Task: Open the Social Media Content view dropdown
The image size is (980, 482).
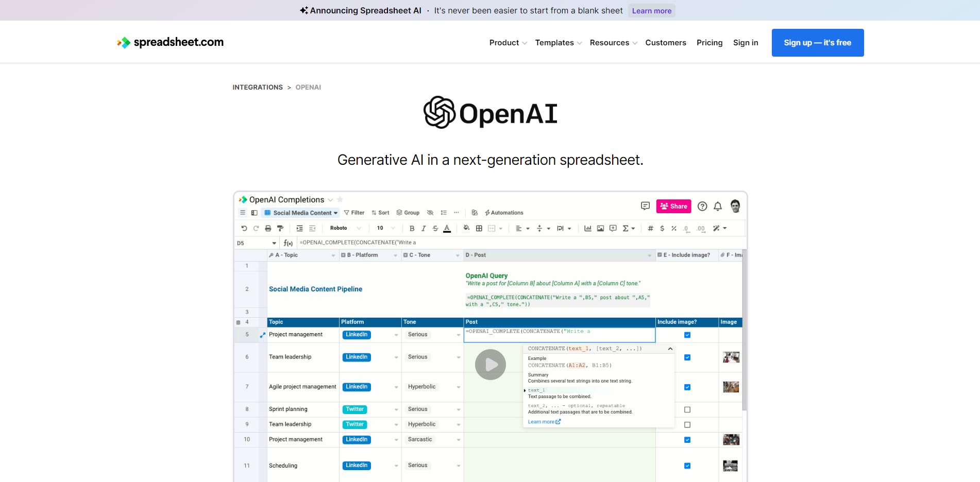Action: (x=301, y=213)
